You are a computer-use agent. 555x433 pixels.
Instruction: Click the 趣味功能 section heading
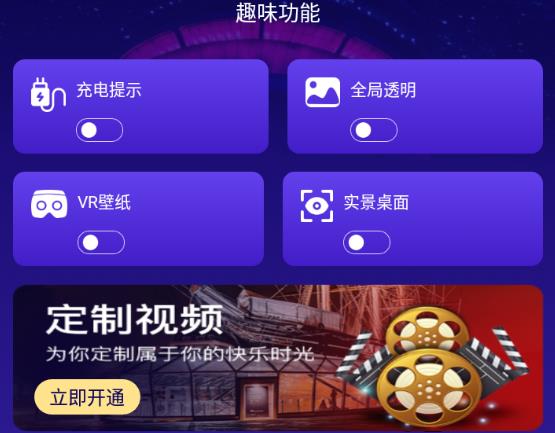[x=278, y=13]
